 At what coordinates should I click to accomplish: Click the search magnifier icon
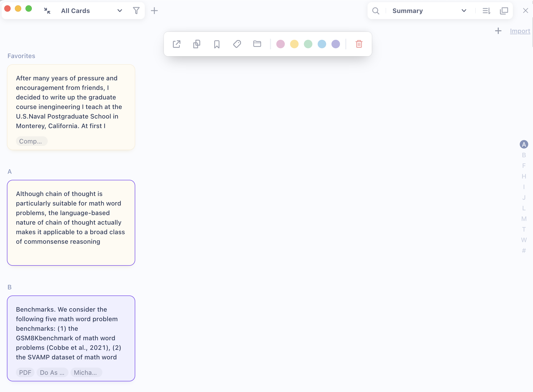tap(376, 11)
